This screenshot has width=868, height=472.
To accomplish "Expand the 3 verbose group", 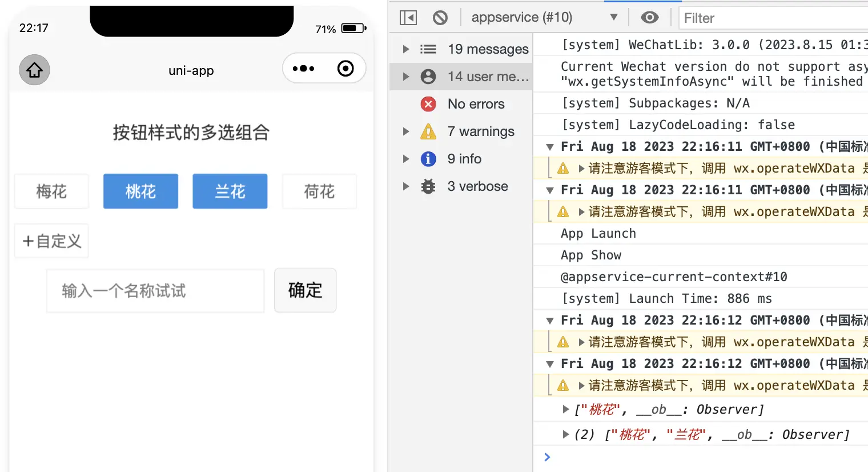I will 406,186.
